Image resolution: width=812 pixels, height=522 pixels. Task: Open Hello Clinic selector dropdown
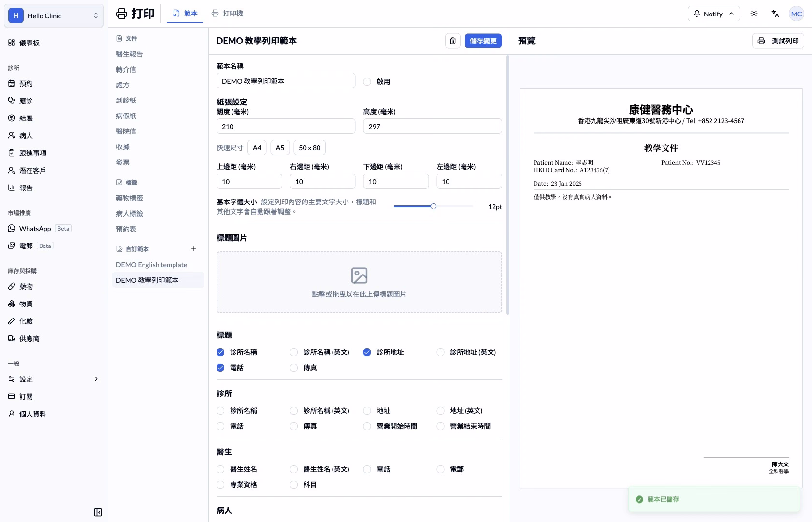54,15
